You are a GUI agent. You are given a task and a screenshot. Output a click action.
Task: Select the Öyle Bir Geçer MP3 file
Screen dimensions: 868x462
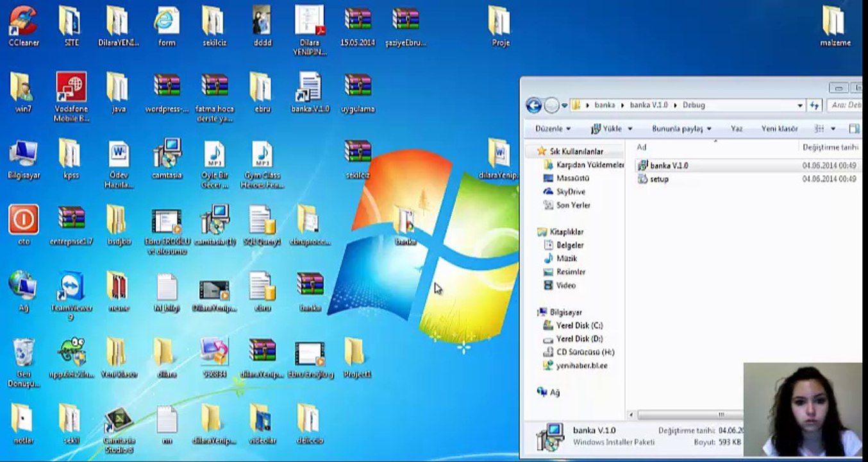pos(214,165)
